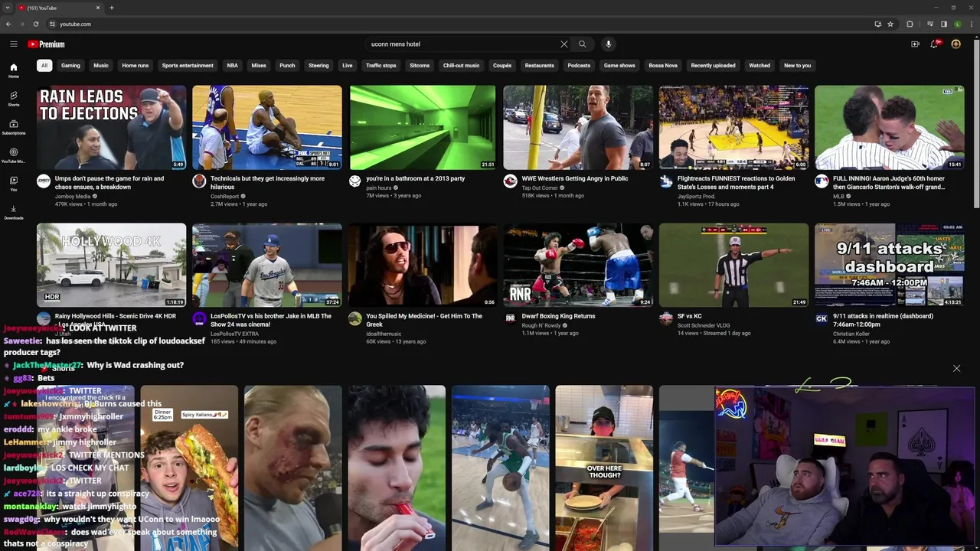Screen dimensions: 980x551
Task: Select the Steering filter chip
Action: [318, 65]
